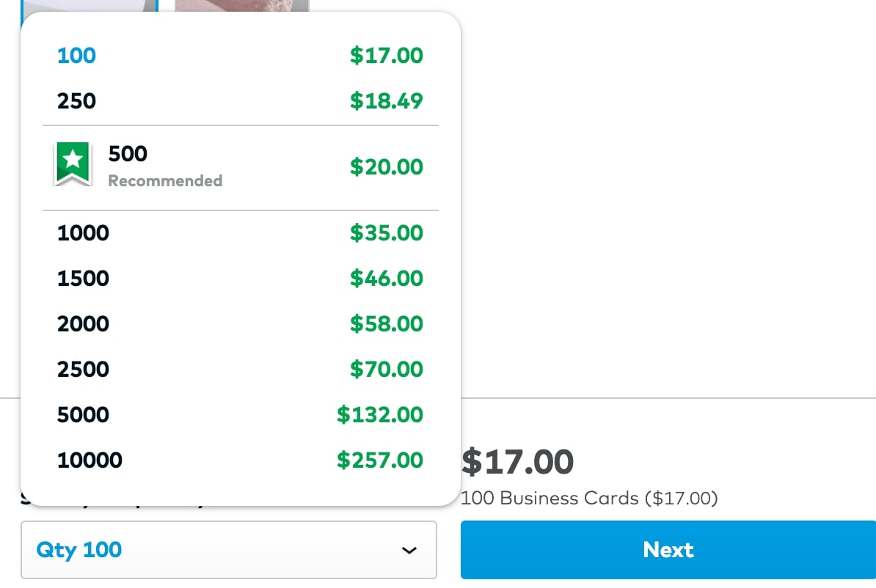The height and width of the screenshot is (588, 876).
Task: Click the $20.00 price for 500
Action: point(386,167)
